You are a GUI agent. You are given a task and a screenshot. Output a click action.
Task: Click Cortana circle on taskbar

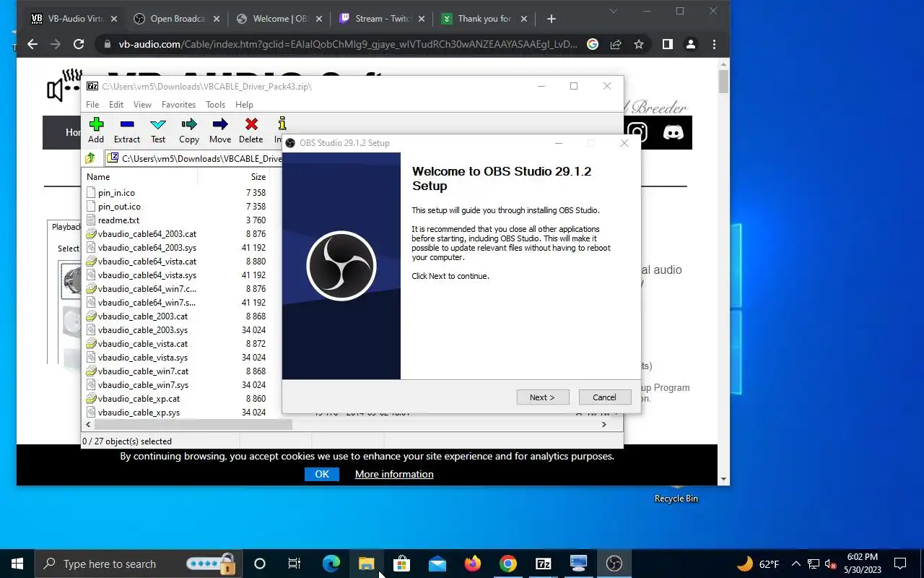[260, 564]
